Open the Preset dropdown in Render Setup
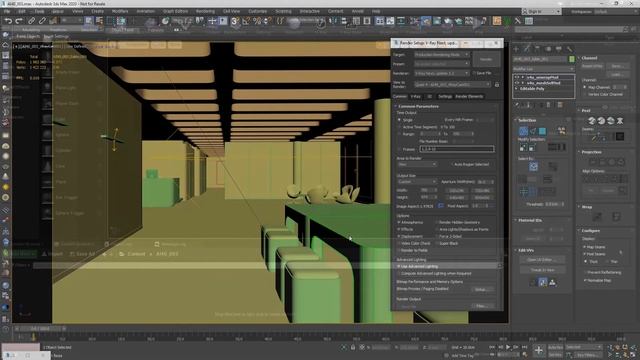Screen dimensions: 640x360 pyautogui.click(x=442, y=64)
